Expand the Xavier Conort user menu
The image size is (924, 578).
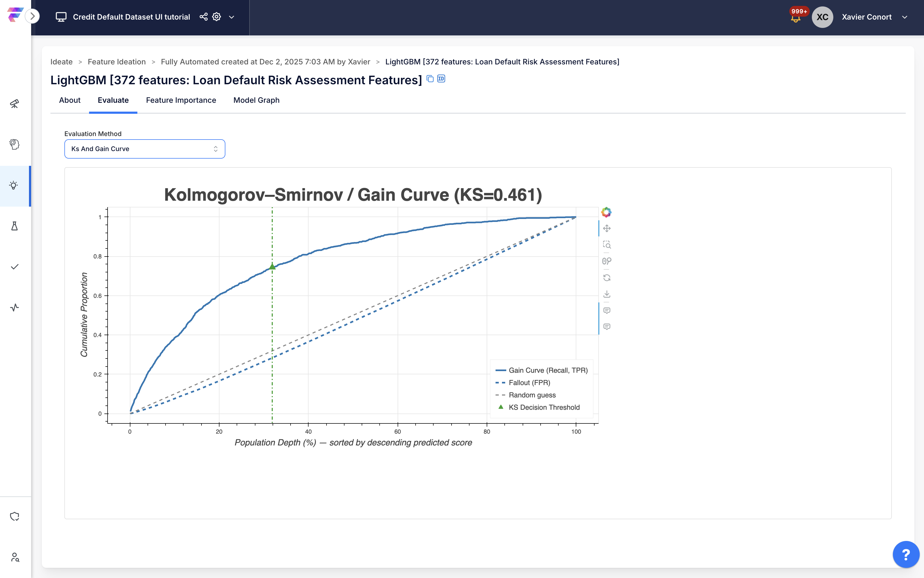click(x=904, y=17)
